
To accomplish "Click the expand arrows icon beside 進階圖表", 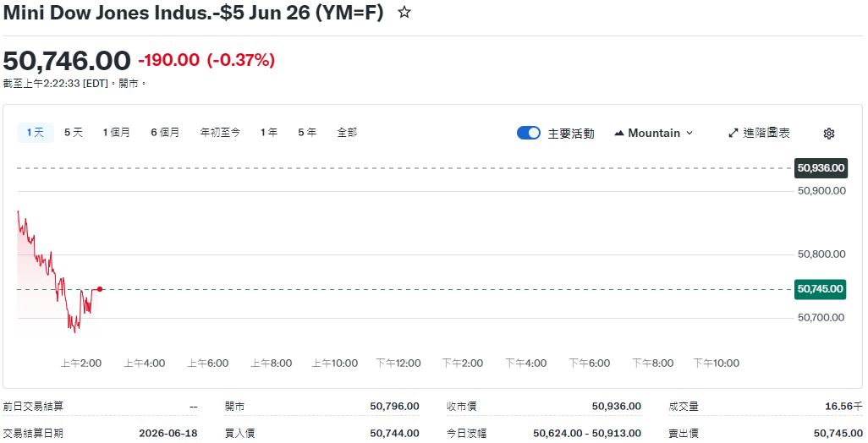I will pyautogui.click(x=733, y=133).
